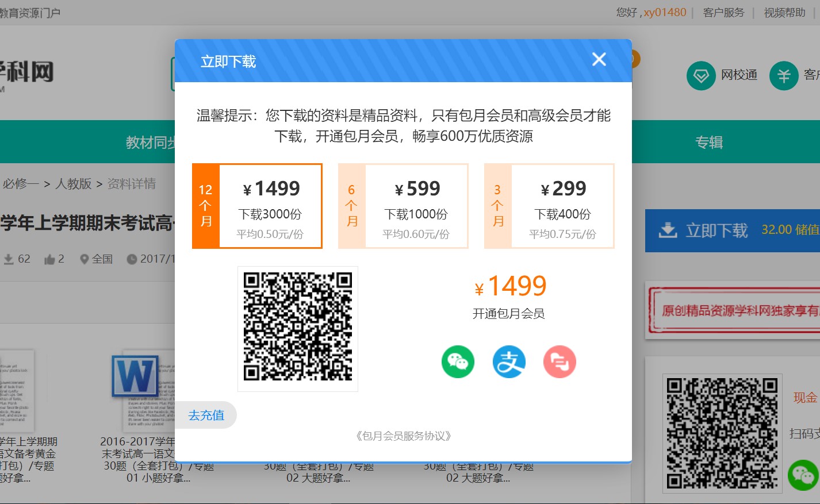Click the sidebar QR code on the page
Viewport: 820px width, 504px height.
coord(722,433)
